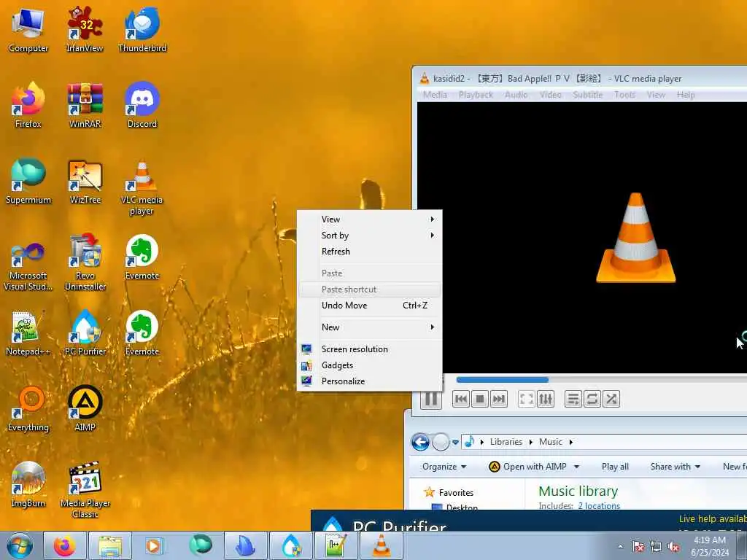The height and width of the screenshot is (560, 747).
Task: Select the Firefox desktop shortcut
Action: (x=28, y=106)
